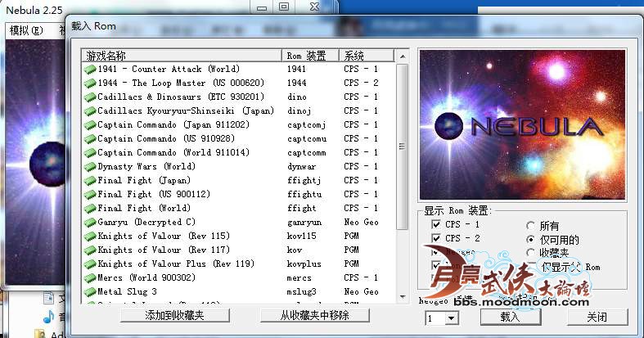Click the rom name ganryun
Screen dimensions: 644x338
click(304, 223)
